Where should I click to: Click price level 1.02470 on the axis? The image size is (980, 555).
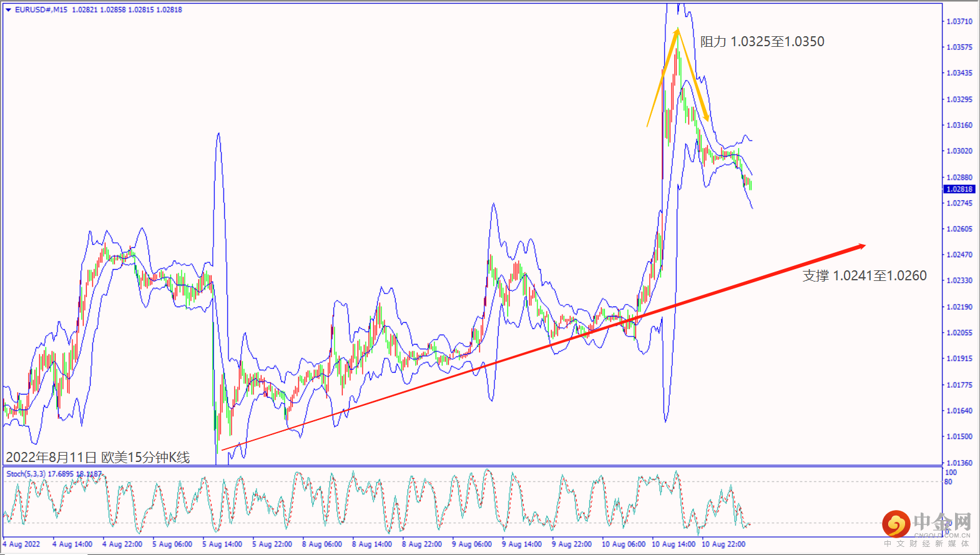click(959, 255)
